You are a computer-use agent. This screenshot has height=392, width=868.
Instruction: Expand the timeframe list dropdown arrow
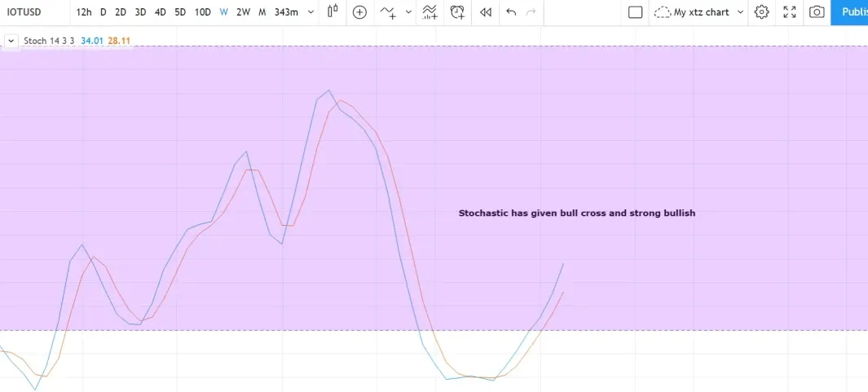[311, 12]
